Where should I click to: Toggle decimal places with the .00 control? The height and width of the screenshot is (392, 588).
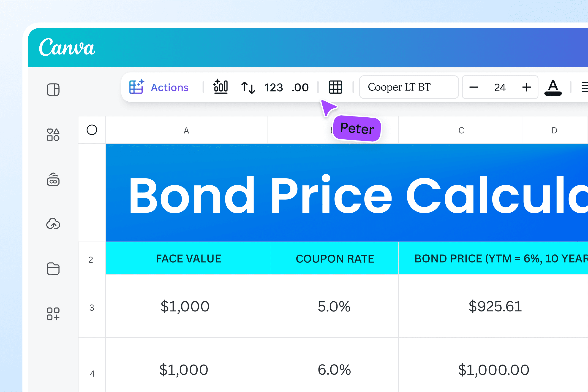(300, 87)
